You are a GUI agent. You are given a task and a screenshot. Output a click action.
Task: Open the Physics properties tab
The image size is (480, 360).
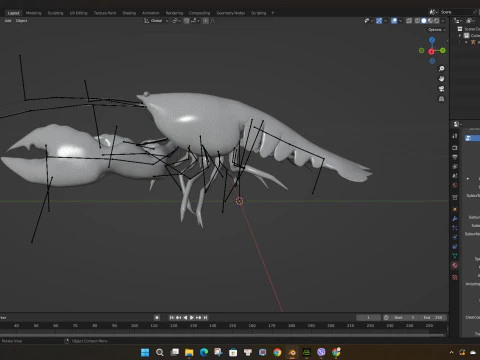pos(455,237)
